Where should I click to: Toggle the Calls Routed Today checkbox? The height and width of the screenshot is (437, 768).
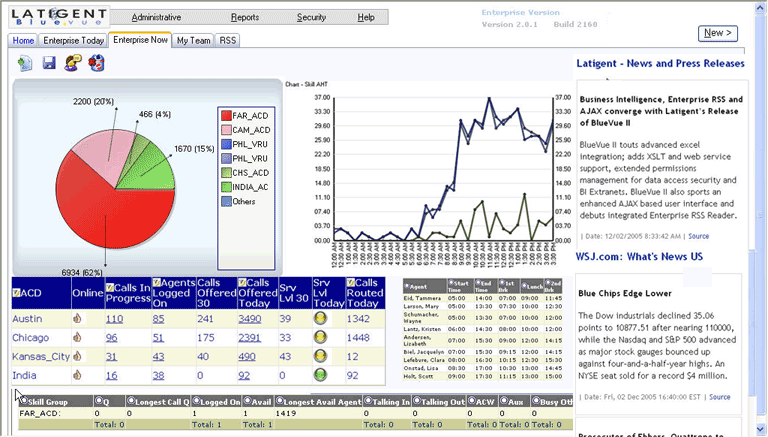coord(351,283)
